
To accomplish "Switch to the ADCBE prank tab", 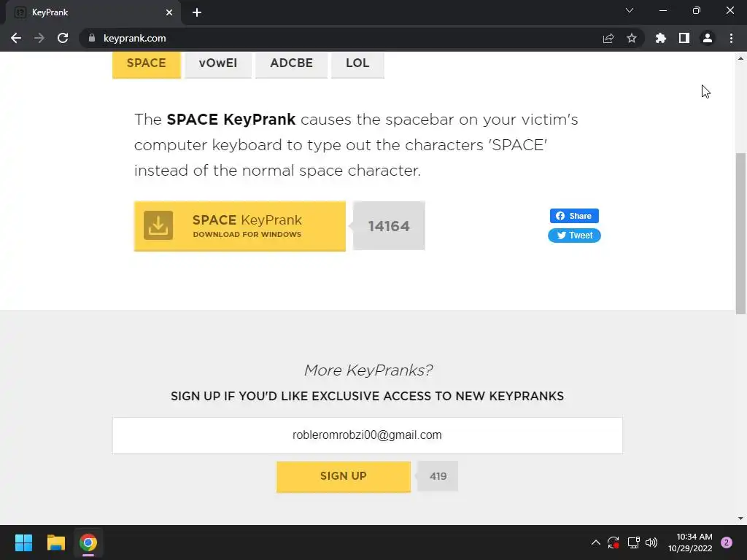I will click(292, 64).
